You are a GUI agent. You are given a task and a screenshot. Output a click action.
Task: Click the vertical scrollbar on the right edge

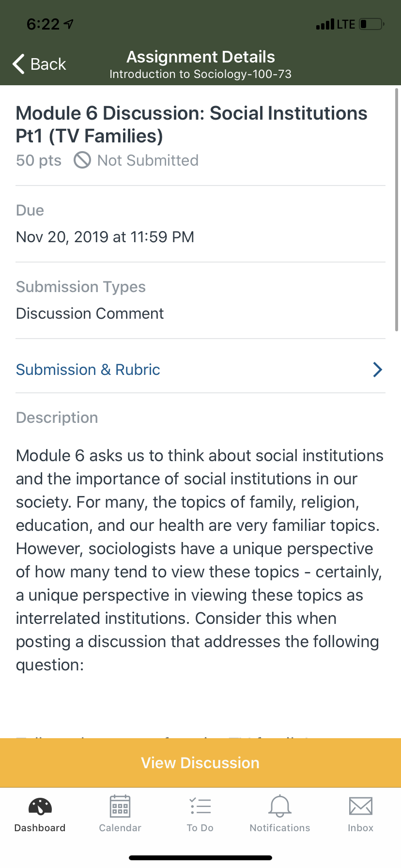(x=397, y=209)
